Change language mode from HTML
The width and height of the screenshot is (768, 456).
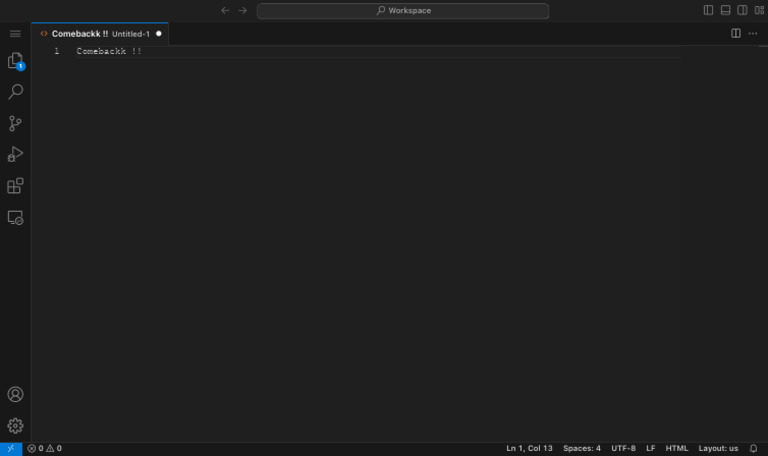tap(676, 448)
